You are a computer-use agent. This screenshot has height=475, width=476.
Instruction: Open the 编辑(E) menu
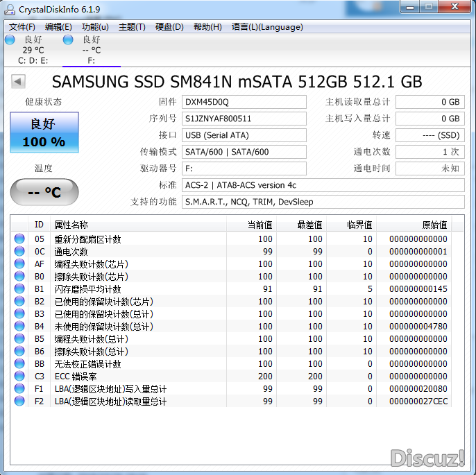tap(58, 27)
